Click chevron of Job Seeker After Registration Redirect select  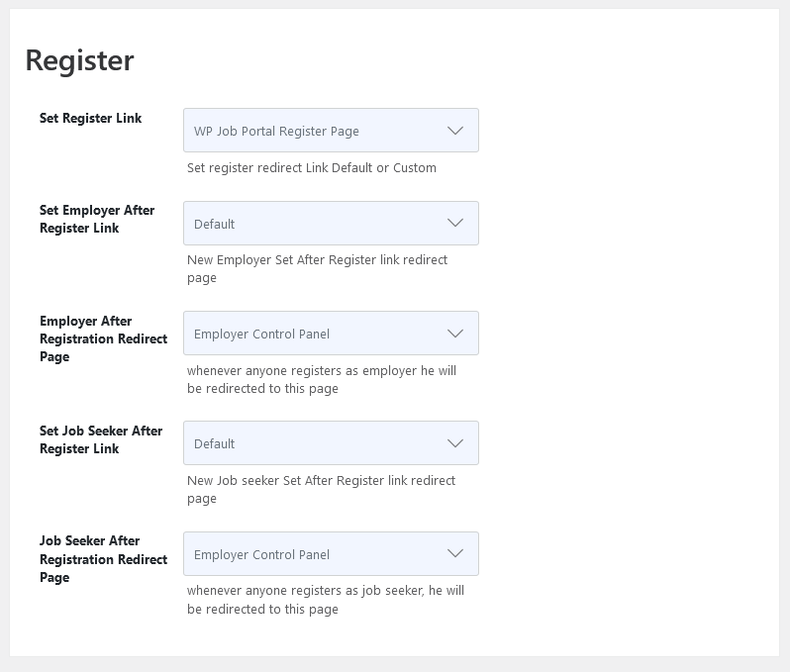[x=455, y=553]
